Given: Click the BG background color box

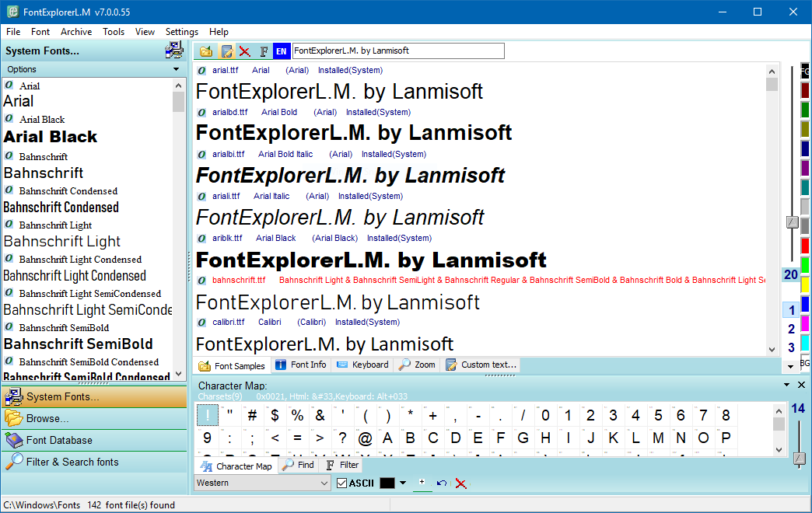Looking at the screenshot, I should tap(805, 363).
